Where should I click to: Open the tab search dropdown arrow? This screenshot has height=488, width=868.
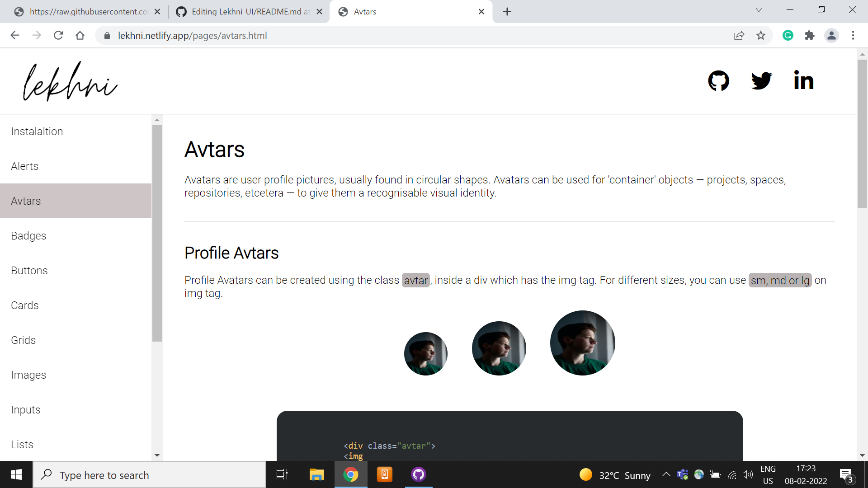tap(759, 10)
